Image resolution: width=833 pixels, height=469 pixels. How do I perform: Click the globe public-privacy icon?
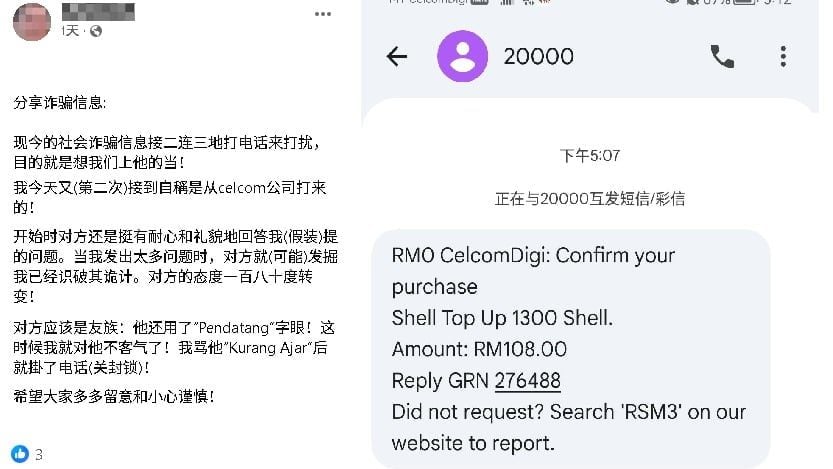click(95, 32)
